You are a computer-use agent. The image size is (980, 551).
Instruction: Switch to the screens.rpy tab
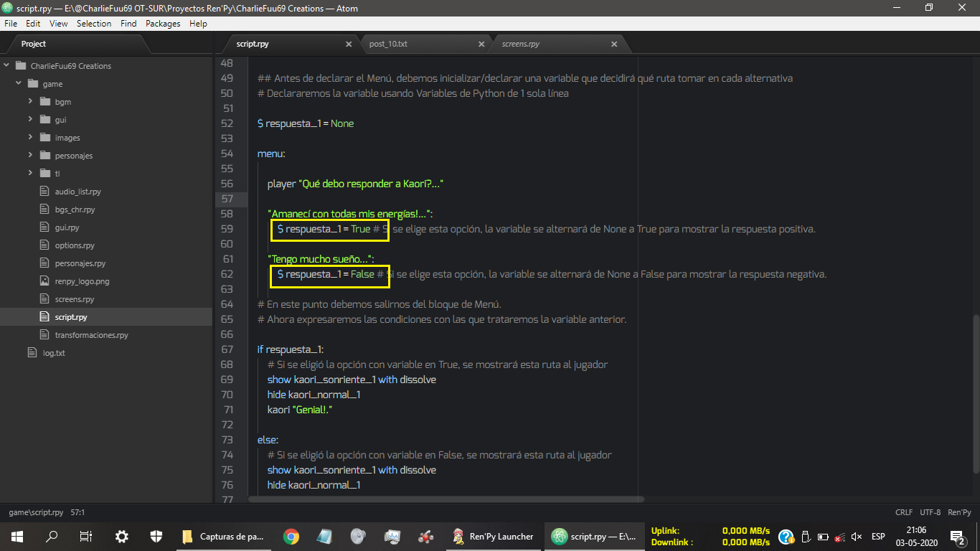point(521,44)
